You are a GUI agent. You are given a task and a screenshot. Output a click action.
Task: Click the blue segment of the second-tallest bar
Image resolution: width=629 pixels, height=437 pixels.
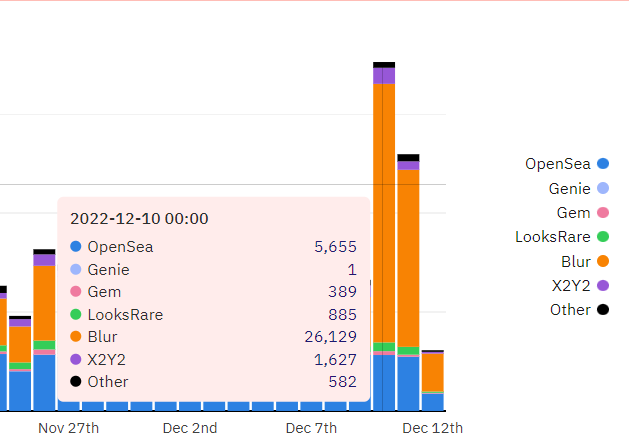coord(408,384)
